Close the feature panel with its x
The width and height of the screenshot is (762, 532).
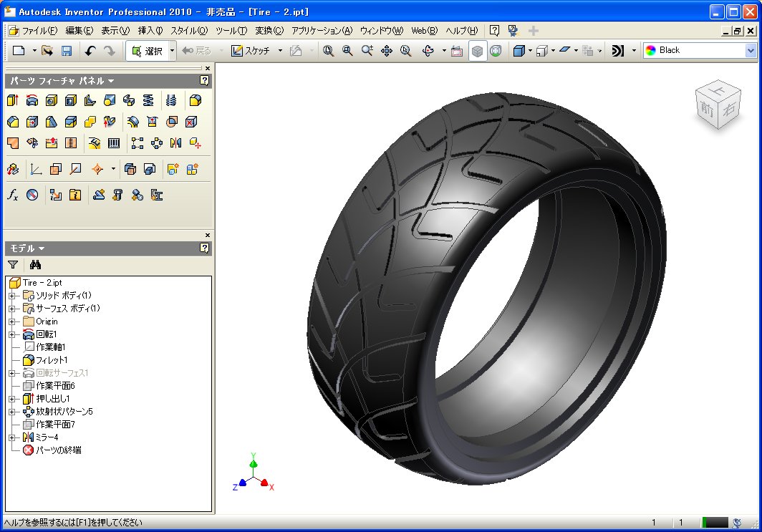(208, 69)
